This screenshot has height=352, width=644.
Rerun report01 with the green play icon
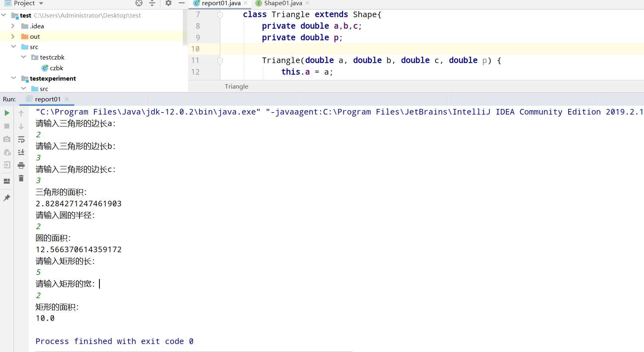7,113
